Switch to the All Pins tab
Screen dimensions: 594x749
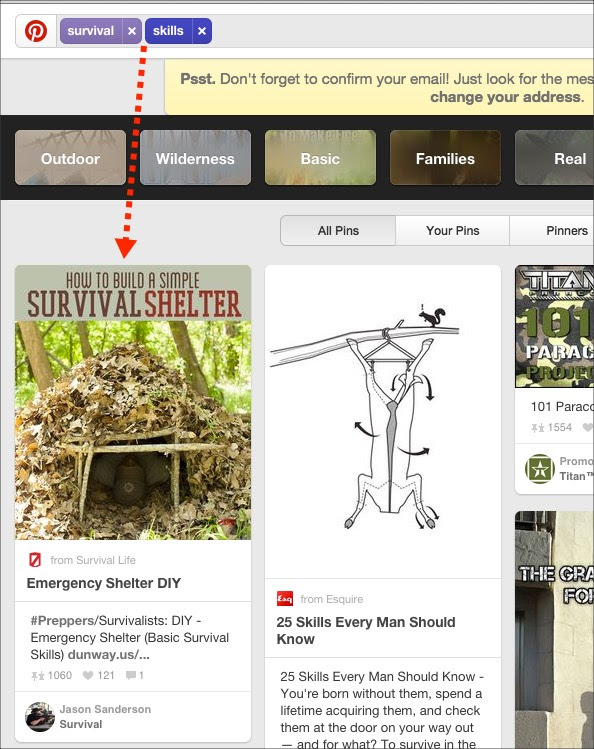pyautogui.click(x=338, y=231)
